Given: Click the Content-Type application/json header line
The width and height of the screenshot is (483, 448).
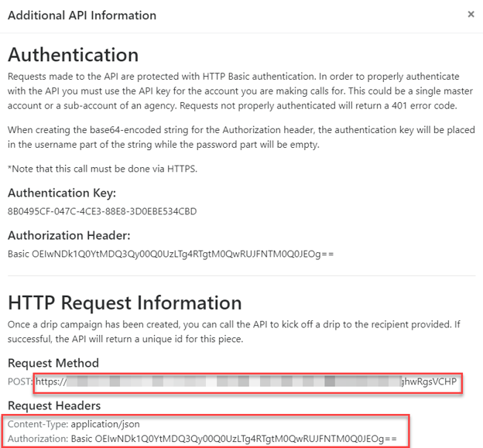Looking at the screenshot, I should [x=74, y=424].
